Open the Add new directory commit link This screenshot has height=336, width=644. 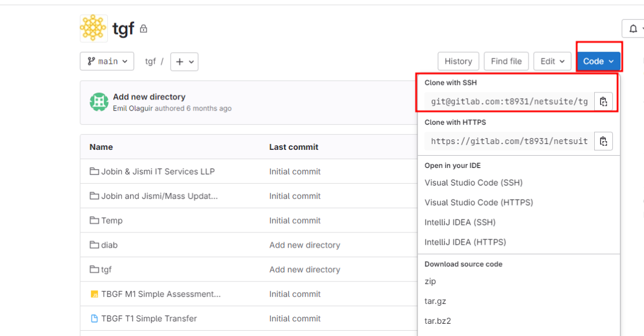coord(149,97)
